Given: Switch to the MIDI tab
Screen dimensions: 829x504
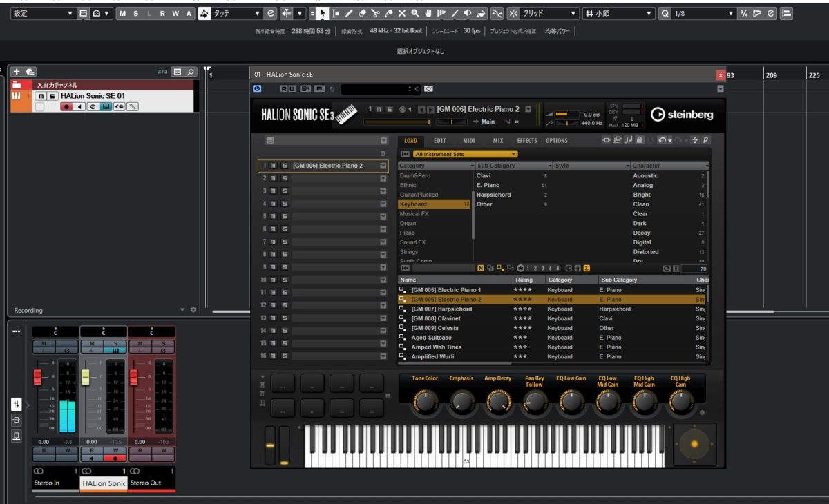Looking at the screenshot, I should click(468, 140).
